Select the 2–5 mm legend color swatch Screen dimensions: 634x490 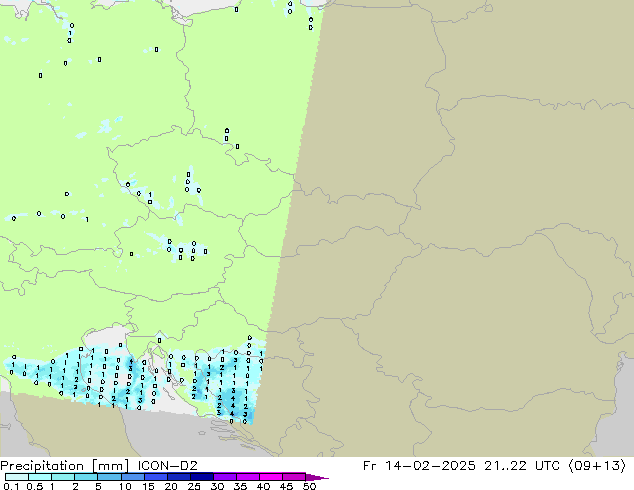click(86, 477)
